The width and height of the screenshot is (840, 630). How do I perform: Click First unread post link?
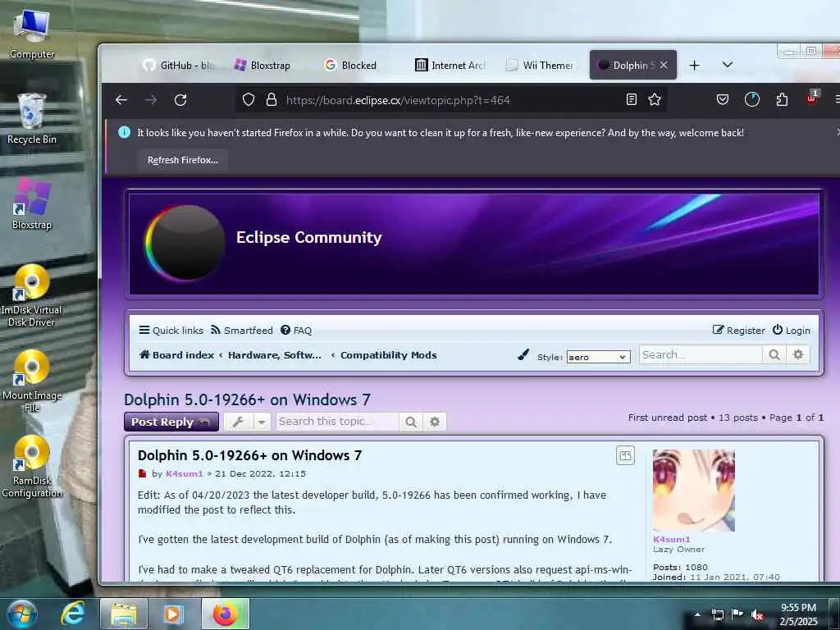668,418
